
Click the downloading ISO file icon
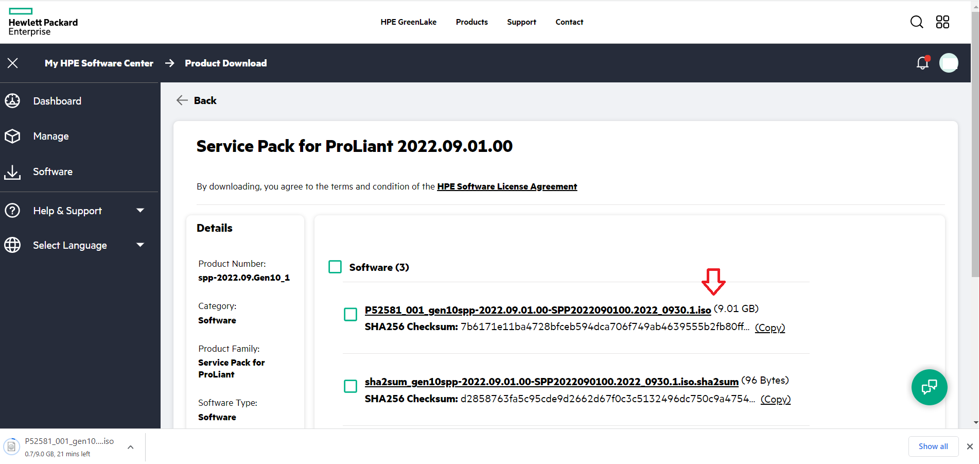(11, 446)
